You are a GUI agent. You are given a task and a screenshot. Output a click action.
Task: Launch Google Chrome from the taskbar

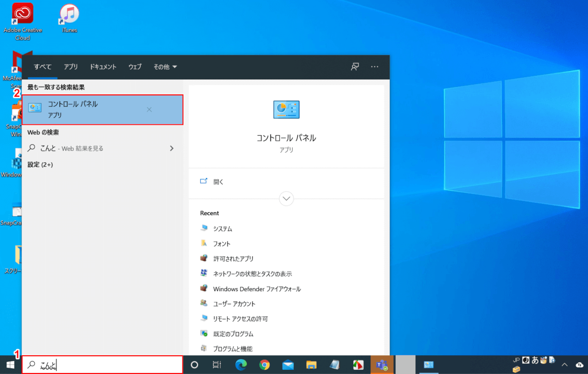265,365
